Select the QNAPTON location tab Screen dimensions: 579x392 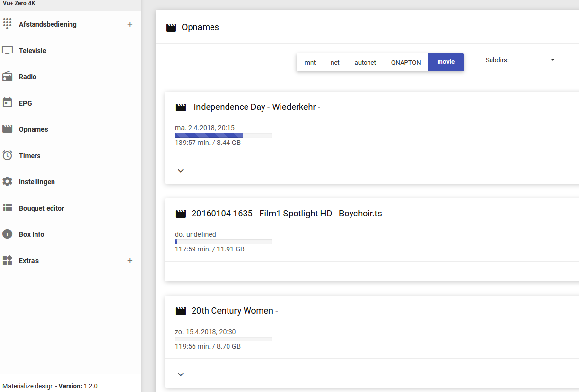point(406,62)
